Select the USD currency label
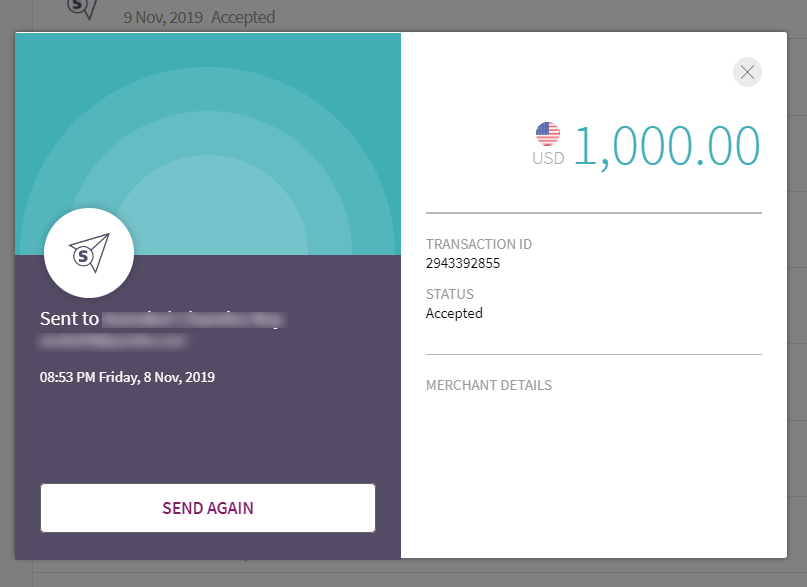Viewport: 807px width, 587px height. (548, 158)
